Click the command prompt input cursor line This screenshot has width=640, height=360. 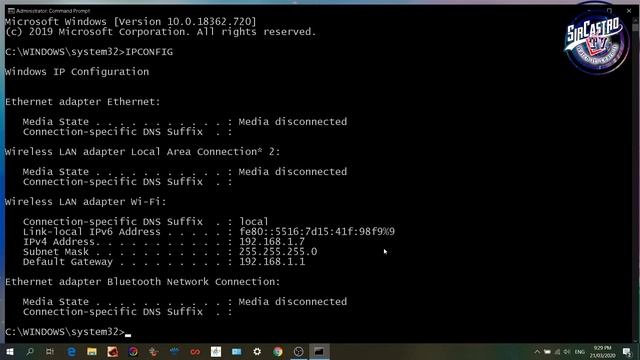coord(68,332)
